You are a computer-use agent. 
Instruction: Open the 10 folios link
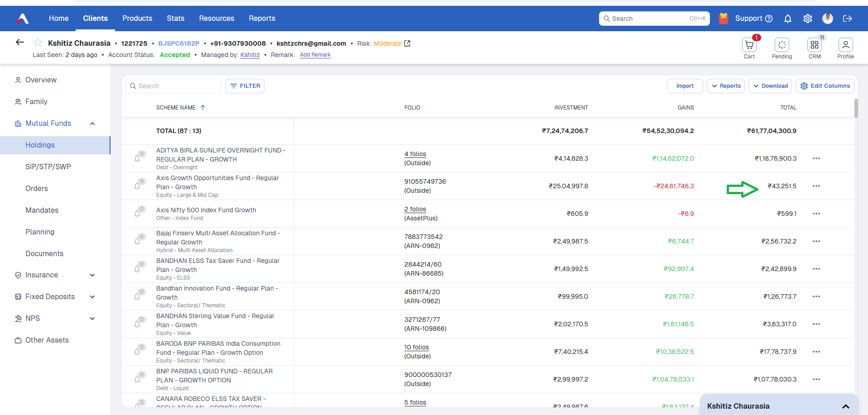coord(417,347)
